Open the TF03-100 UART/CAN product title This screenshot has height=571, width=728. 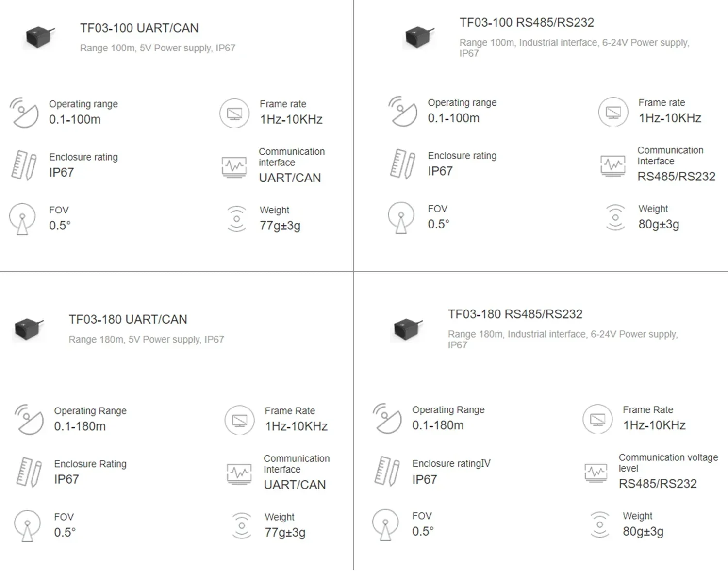click(139, 28)
